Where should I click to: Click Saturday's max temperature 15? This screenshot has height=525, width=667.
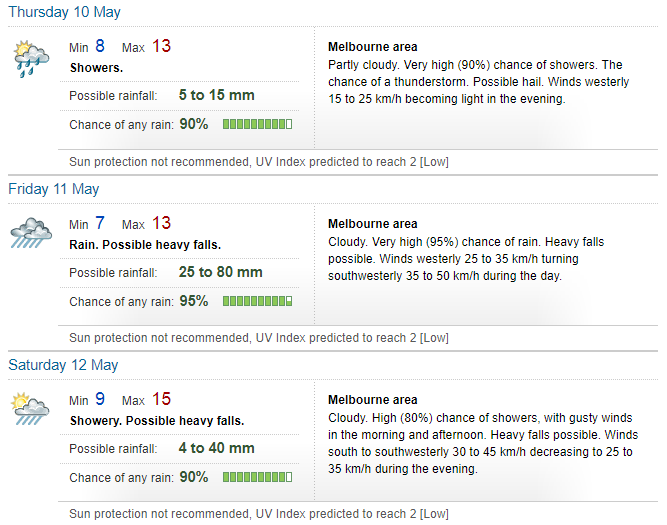coord(161,399)
